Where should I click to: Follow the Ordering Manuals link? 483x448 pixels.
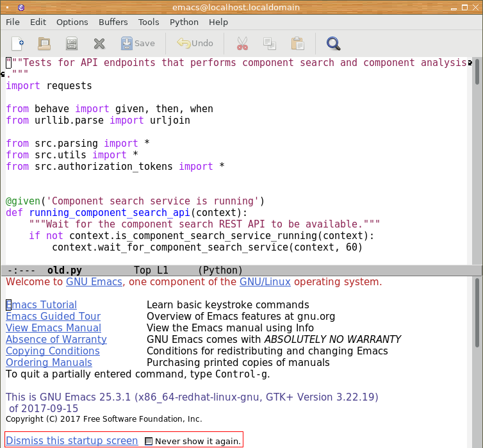coord(49,362)
